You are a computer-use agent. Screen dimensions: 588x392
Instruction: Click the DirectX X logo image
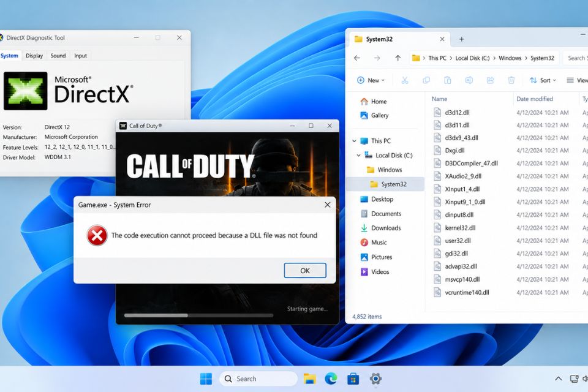click(26, 91)
